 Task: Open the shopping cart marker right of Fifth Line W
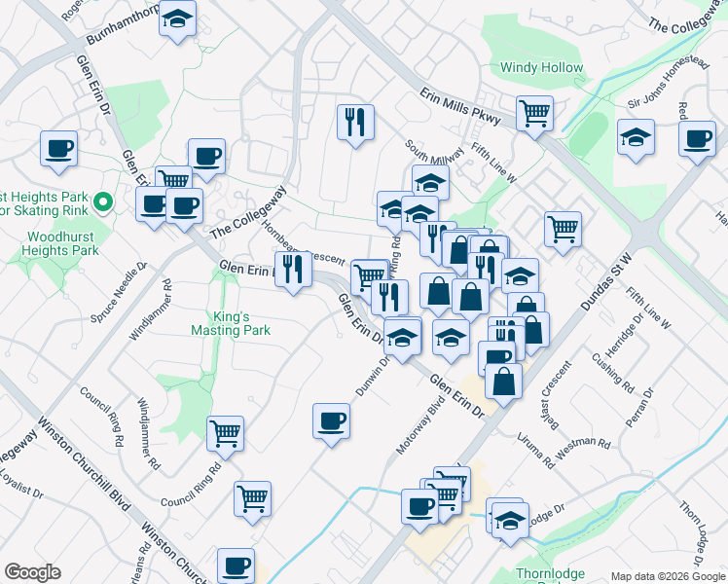pyautogui.click(x=564, y=231)
